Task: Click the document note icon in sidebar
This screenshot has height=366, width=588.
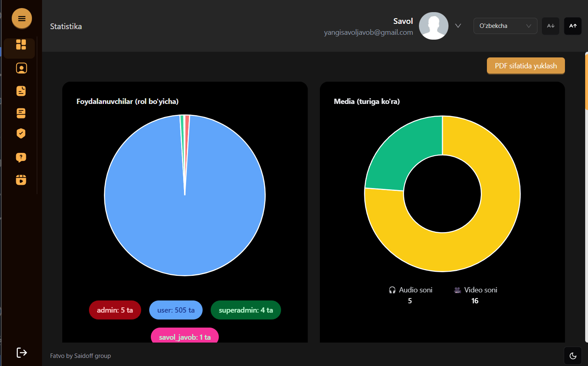Action: (x=21, y=91)
